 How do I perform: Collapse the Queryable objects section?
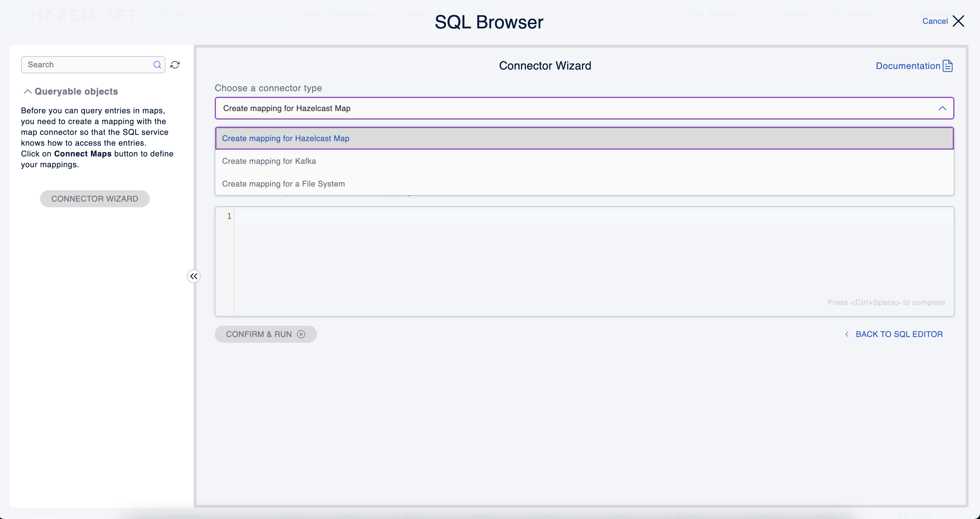pos(28,91)
